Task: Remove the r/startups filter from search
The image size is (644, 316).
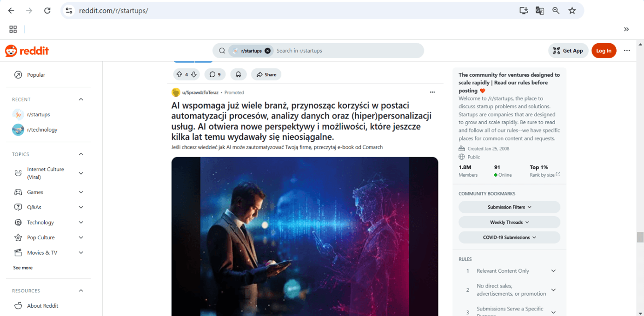Action: (267, 51)
